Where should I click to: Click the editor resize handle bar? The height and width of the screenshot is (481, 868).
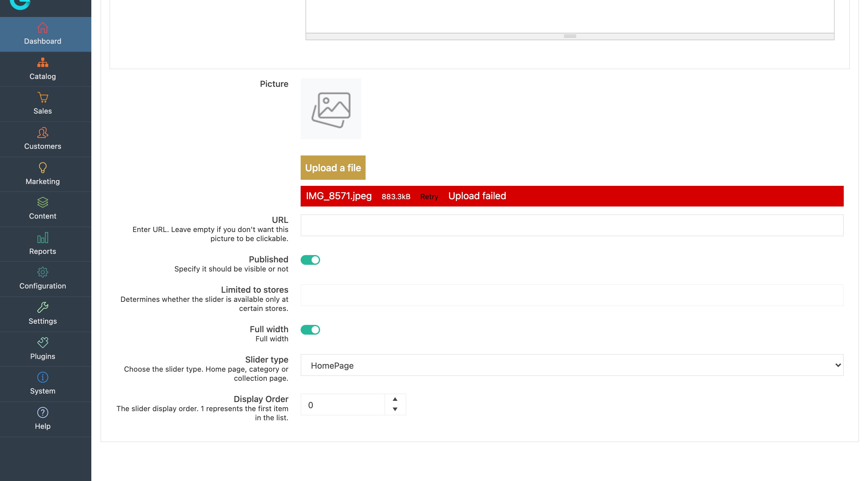[570, 36]
